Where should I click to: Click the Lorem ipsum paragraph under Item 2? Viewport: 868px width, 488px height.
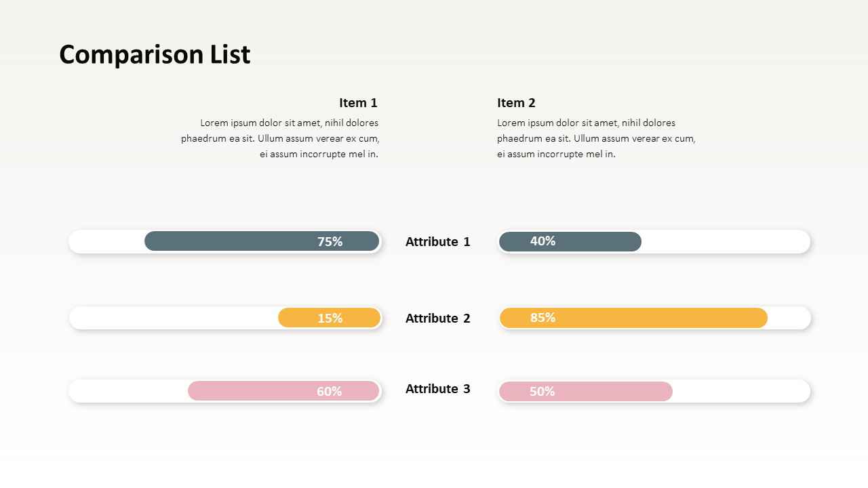point(596,138)
